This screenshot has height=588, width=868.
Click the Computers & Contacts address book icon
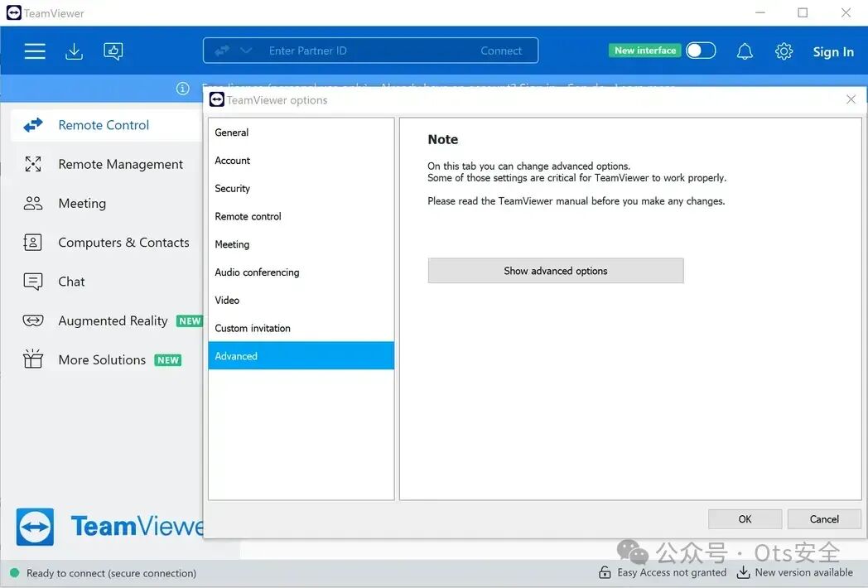pyautogui.click(x=32, y=243)
